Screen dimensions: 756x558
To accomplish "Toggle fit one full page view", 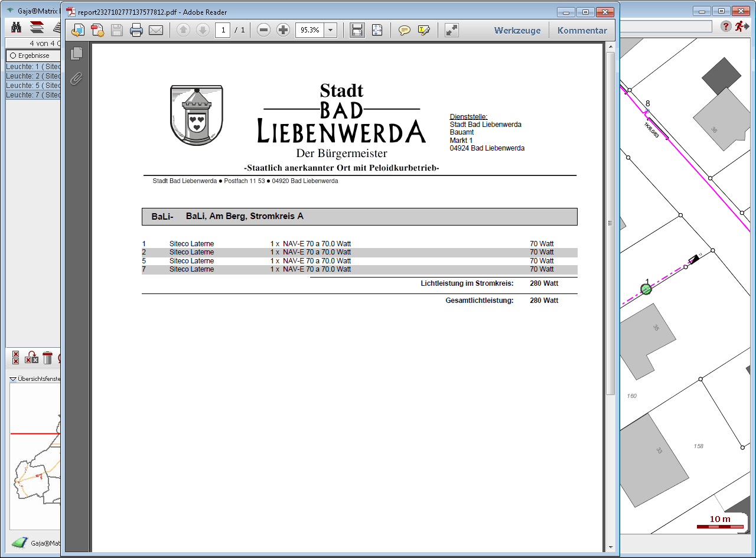I will tap(377, 30).
